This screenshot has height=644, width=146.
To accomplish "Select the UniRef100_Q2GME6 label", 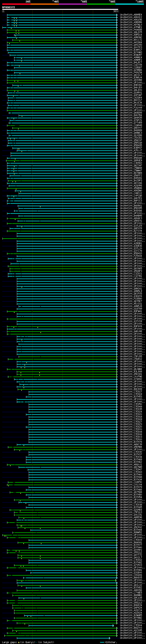I will click(131, 510).
